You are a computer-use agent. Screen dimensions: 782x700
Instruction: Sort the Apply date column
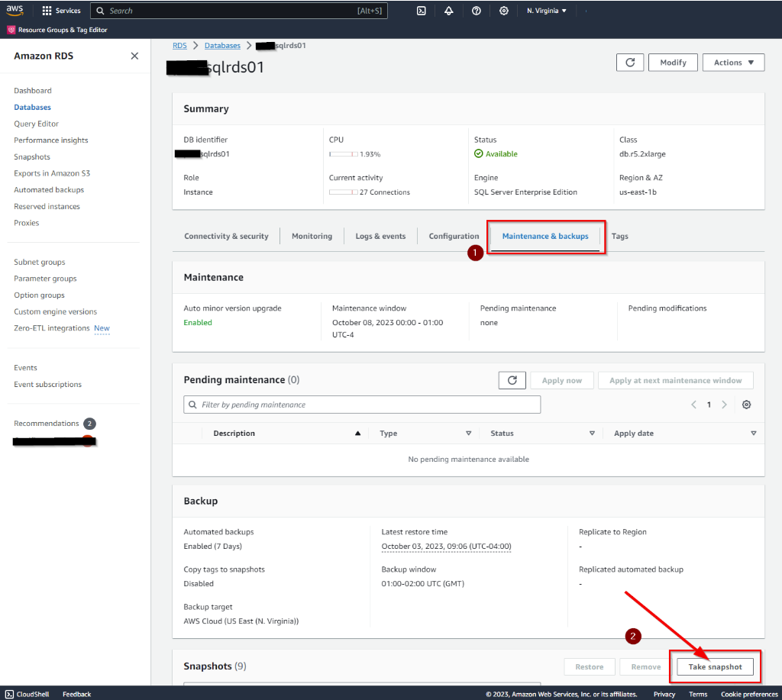753,434
